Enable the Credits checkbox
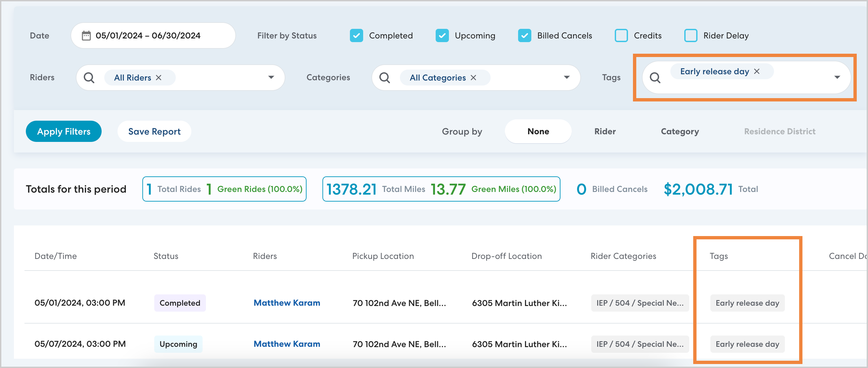The image size is (868, 368). [621, 35]
